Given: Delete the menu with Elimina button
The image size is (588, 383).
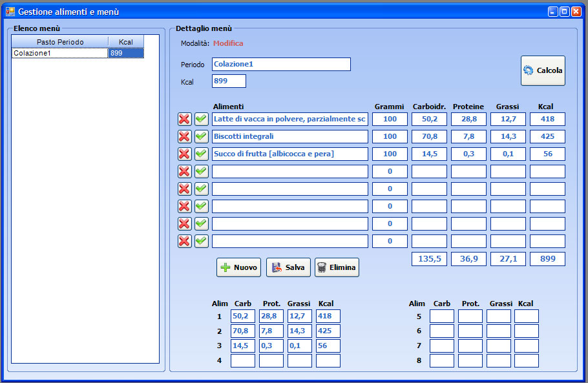Looking at the screenshot, I should point(337,267).
